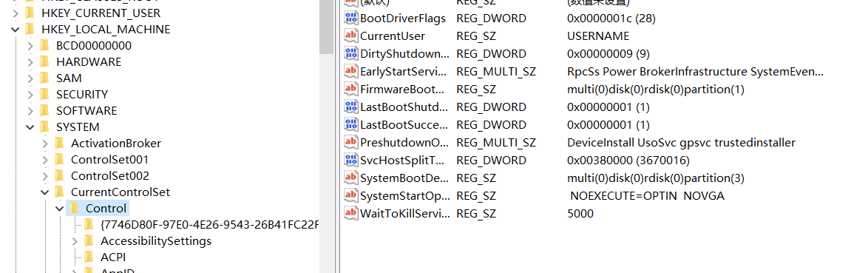868x273 pixels.
Task: Click the BootDriverFlags DWORD value icon
Action: (351, 18)
